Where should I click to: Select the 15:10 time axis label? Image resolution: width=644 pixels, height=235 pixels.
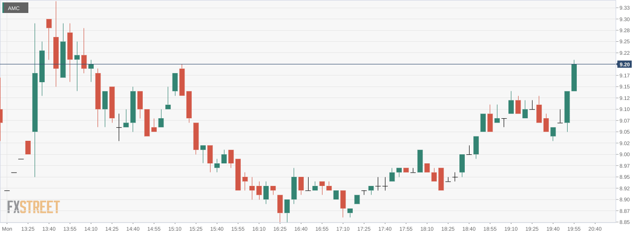(175, 229)
